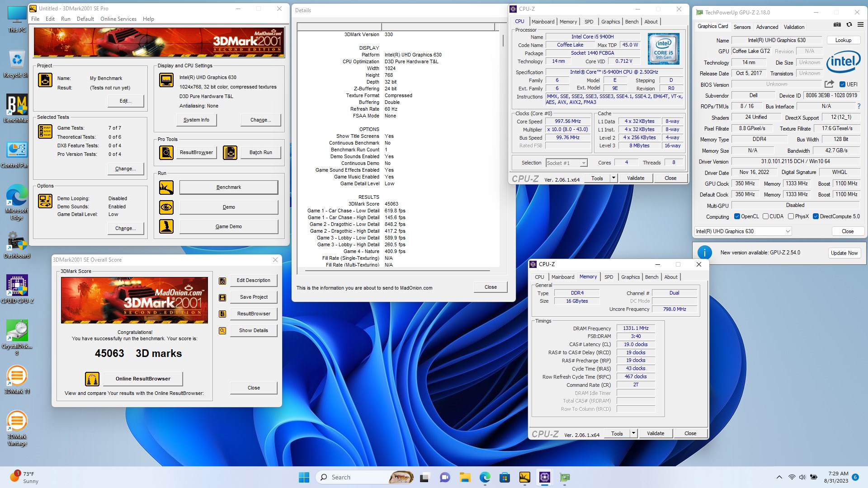The width and height of the screenshot is (868, 488).
Task: Click Bus Interface question mark in GPU-Z
Action: pyautogui.click(x=859, y=106)
